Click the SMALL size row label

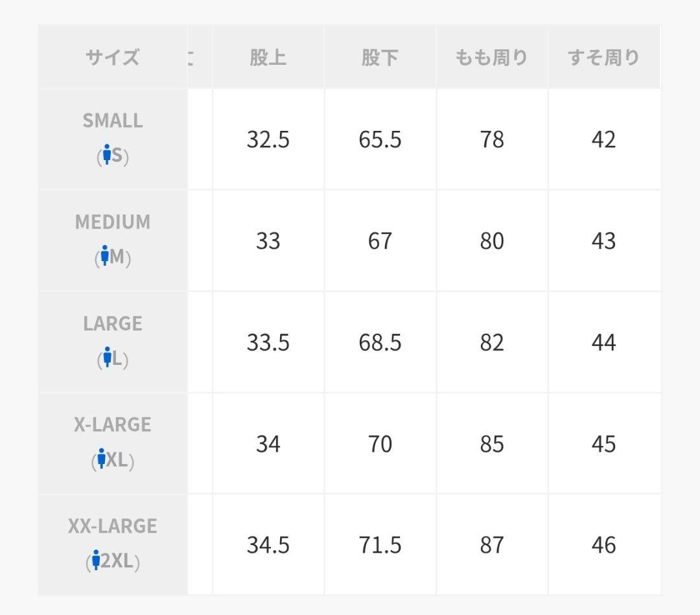112,121
